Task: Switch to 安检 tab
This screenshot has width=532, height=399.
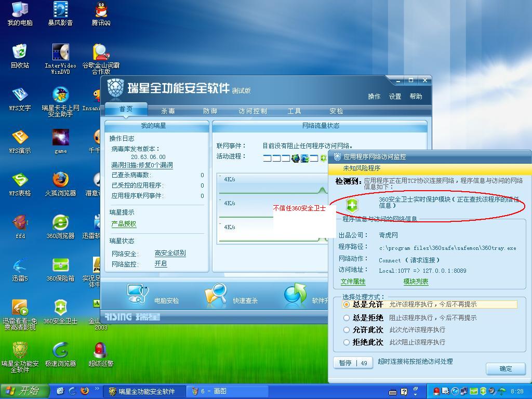Action: point(336,111)
